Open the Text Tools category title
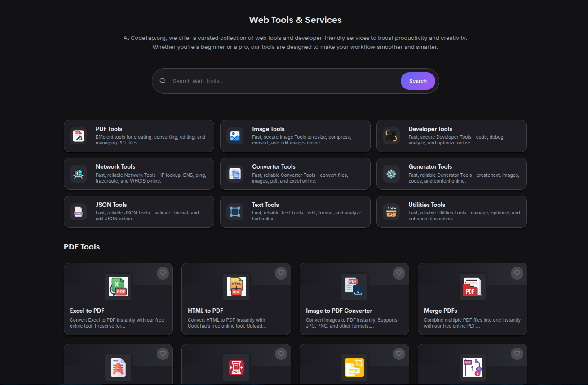Image resolution: width=588 pixels, height=385 pixels. [x=265, y=205]
